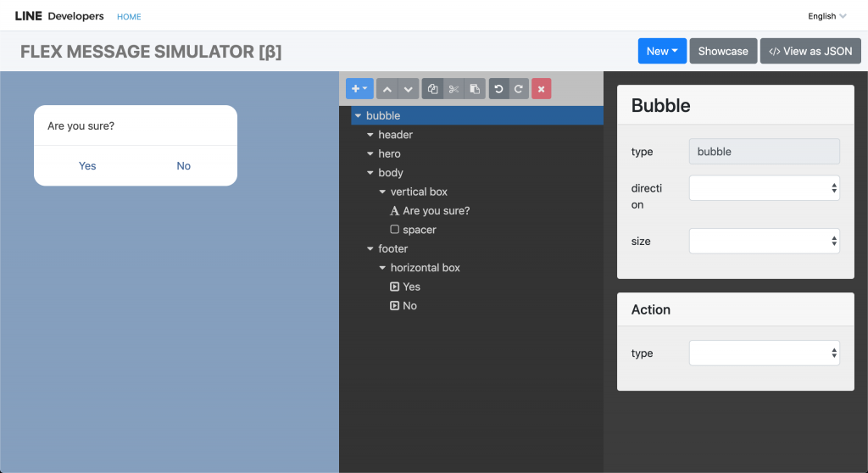Redo the last change
Image resolution: width=868 pixels, height=473 pixels.
519,89
